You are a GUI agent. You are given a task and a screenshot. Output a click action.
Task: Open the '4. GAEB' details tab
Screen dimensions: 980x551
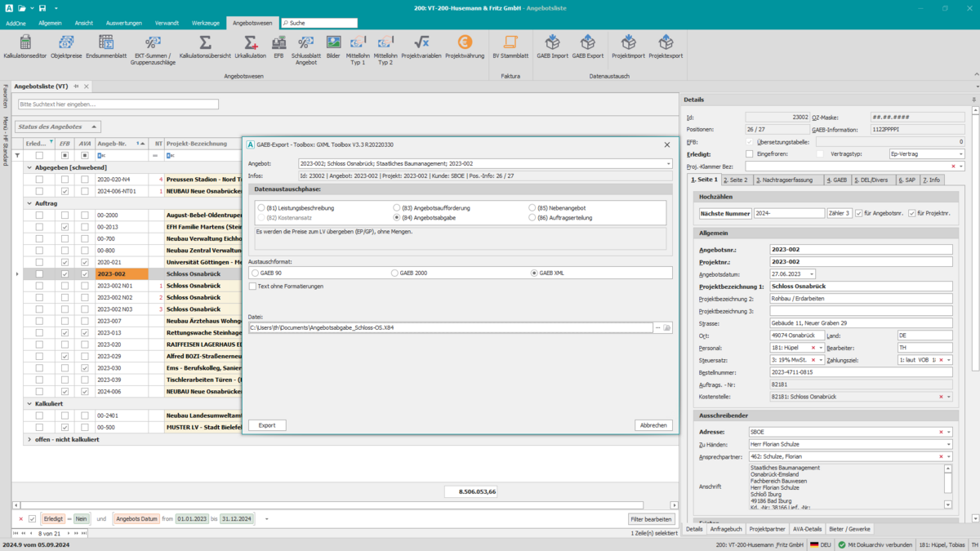click(836, 180)
